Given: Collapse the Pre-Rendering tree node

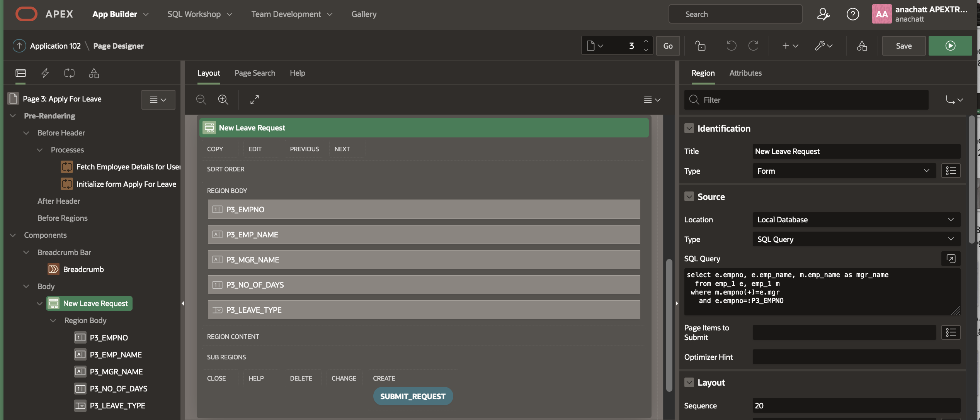Looking at the screenshot, I should [13, 116].
